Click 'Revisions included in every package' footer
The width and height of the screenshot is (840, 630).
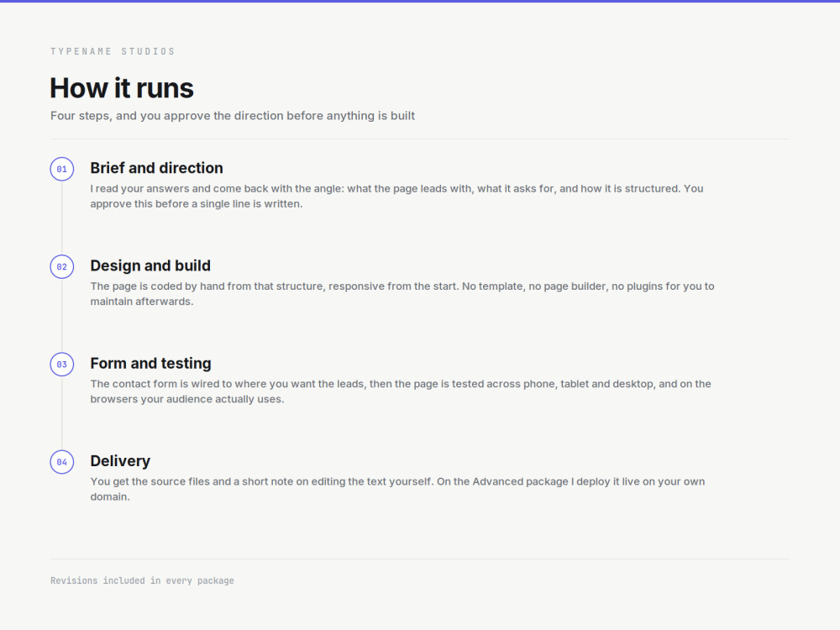click(x=142, y=580)
